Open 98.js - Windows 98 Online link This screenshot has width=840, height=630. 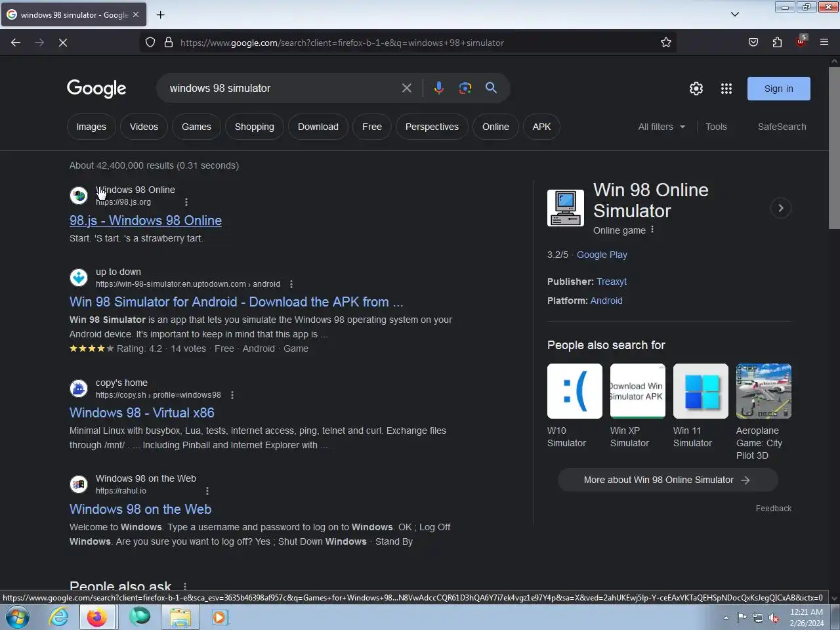coord(146,220)
